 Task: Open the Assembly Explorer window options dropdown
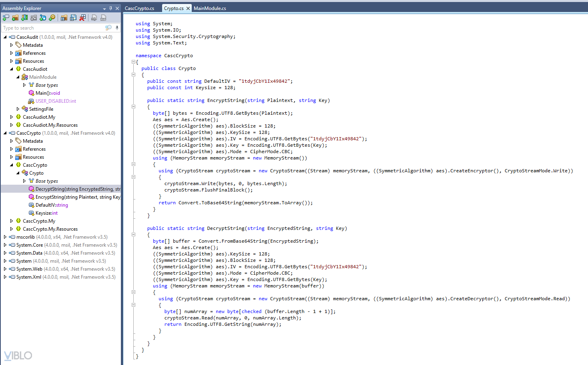point(104,8)
